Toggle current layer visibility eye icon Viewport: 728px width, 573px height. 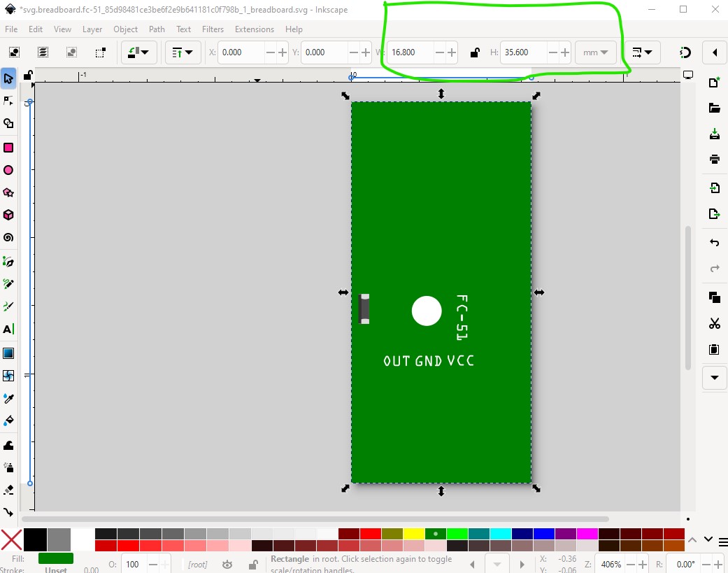[227, 564]
